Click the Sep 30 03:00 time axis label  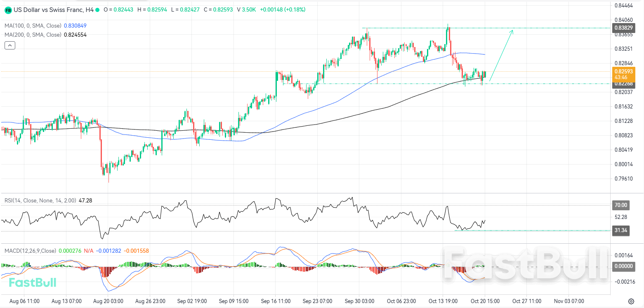pyautogui.click(x=360, y=301)
